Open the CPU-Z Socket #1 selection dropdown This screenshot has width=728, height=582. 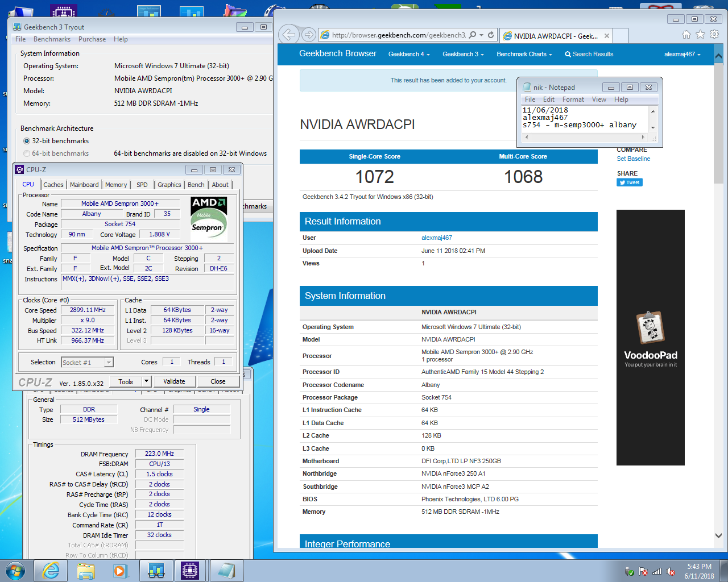109,362
